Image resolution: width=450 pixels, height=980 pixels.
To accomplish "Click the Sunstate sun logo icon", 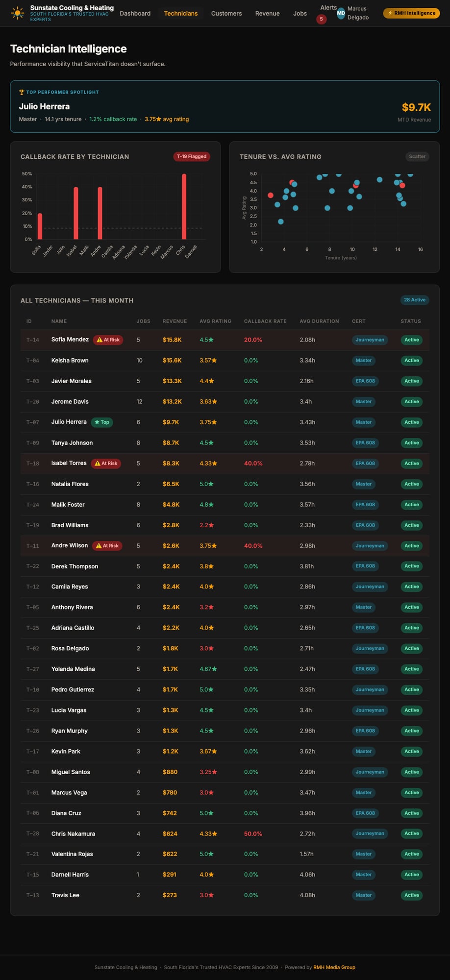I will pyautogui.click(x=18, y=13).
